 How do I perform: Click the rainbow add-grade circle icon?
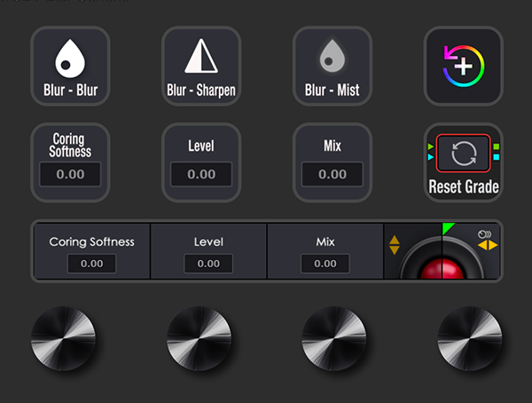click(x=463, y=67)
